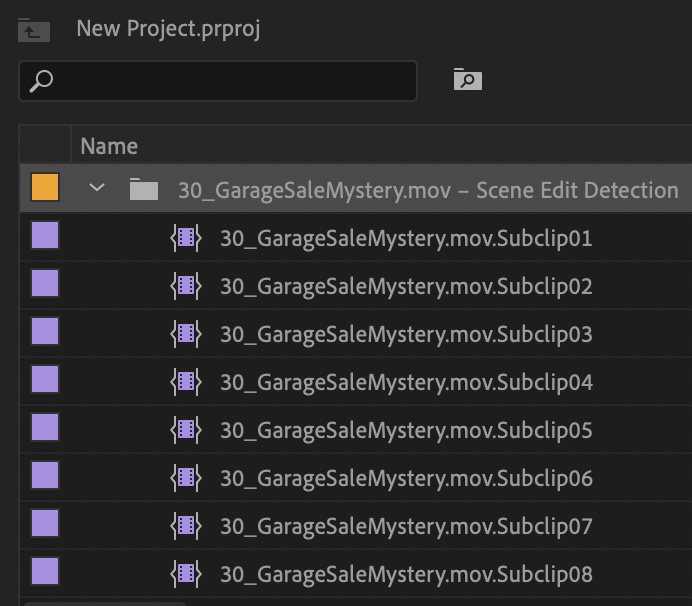Click the violet label swatch of Subclip02

(45, 283)
